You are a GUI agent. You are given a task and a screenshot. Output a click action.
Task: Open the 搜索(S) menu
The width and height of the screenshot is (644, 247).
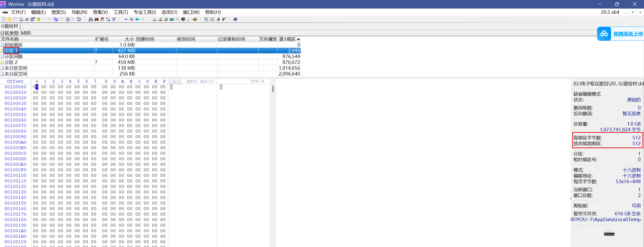(x=58, y=12)
